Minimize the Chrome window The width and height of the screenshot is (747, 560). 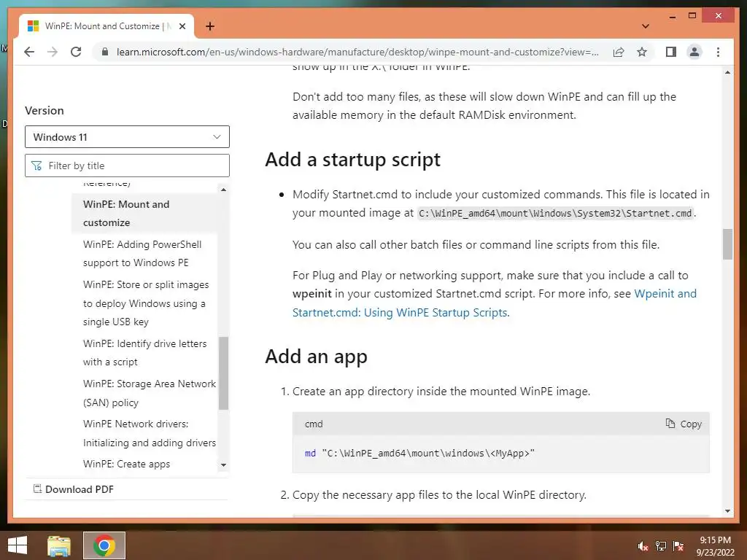(672, 16)
